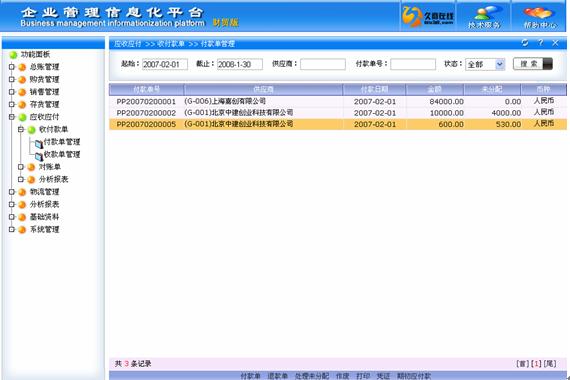Image resolution: width=570 pixels, height=380 pixels.
Task: Click 收付款单 in the breadcrumb
Action: pos(171,44)
